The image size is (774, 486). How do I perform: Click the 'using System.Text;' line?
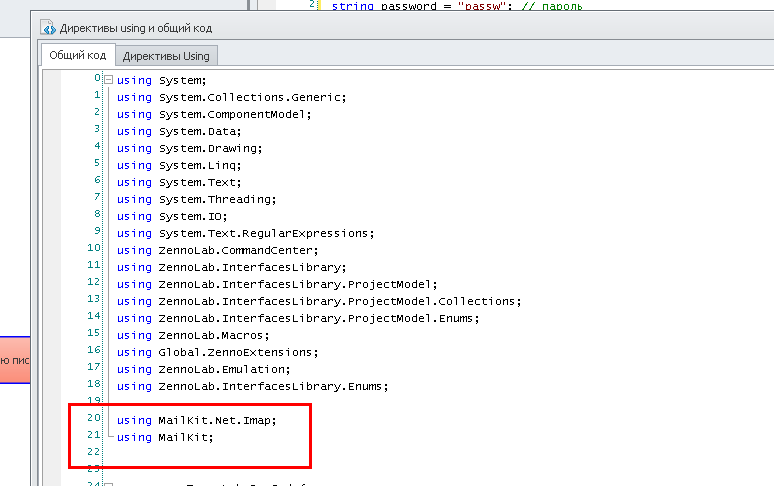(x=179, y=183)
